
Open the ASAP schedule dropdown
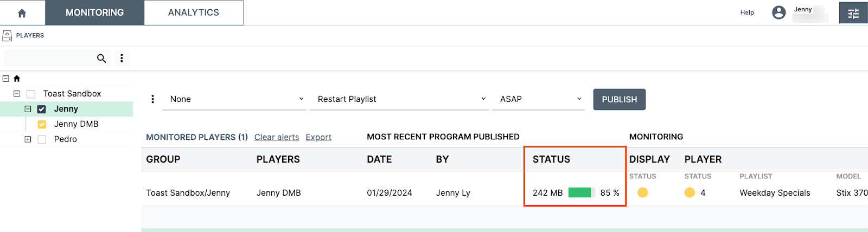coord(539,99)
